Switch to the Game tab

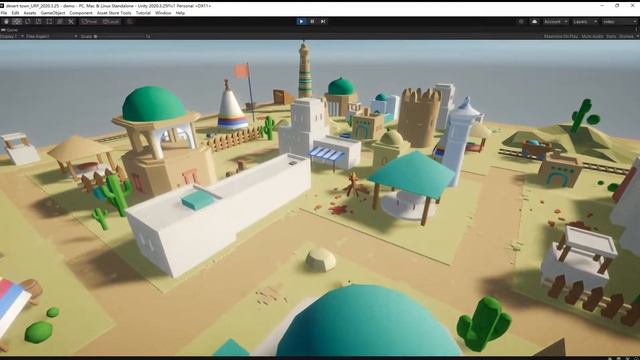point(10,30)
